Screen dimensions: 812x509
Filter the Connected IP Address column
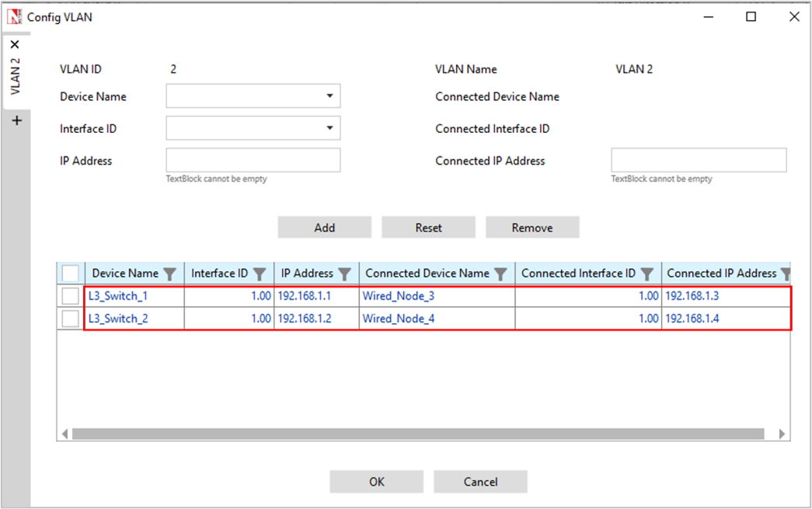pos(785,274)
